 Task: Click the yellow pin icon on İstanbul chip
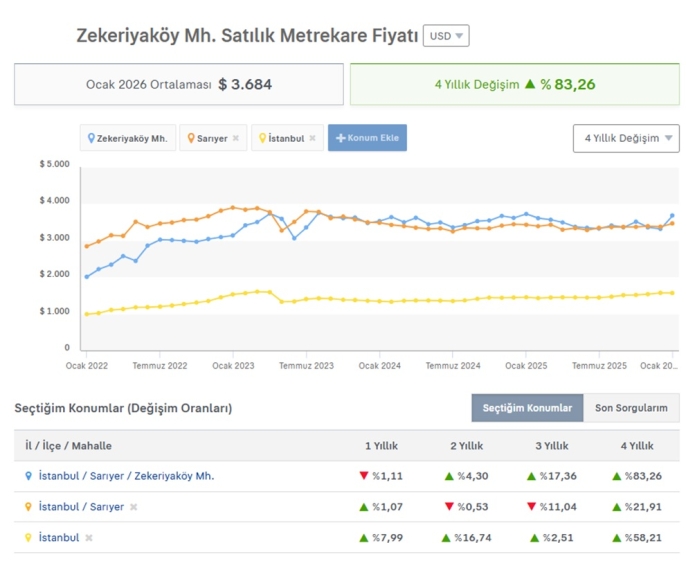point(262,138)
